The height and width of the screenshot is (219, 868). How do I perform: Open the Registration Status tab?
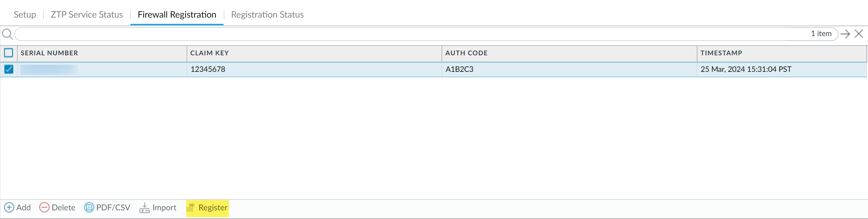[267, 14]
